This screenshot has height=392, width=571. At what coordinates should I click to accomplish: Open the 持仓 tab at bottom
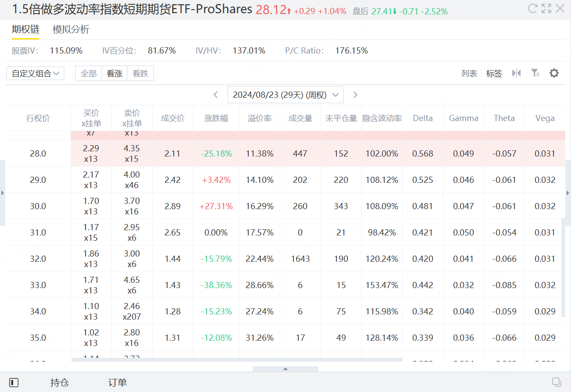[60, 382]
